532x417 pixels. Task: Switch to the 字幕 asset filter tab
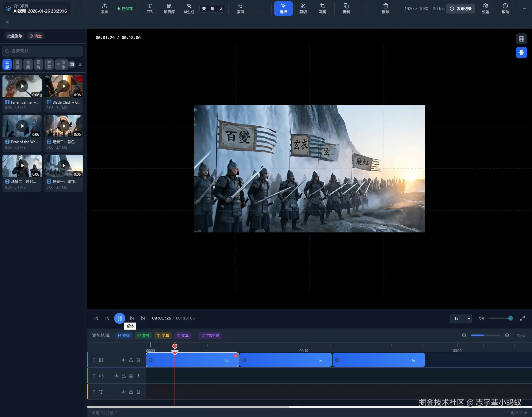point(49,64)
